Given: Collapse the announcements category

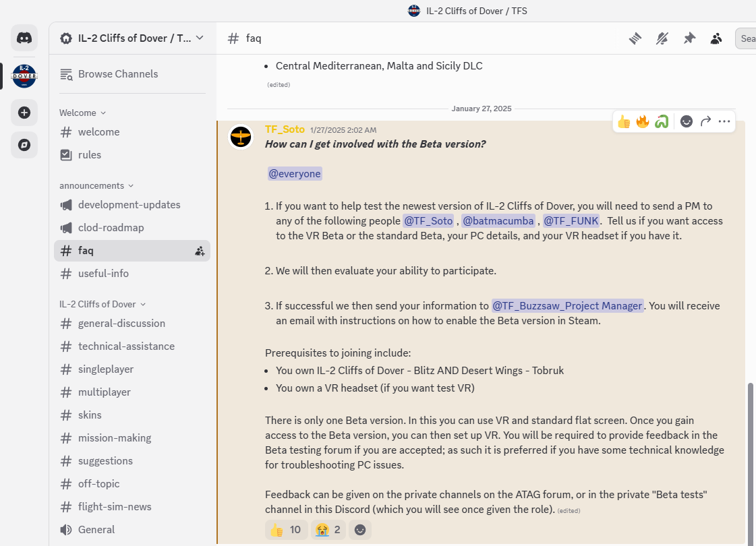Looking at the screenshot, I should coord(96,185).
